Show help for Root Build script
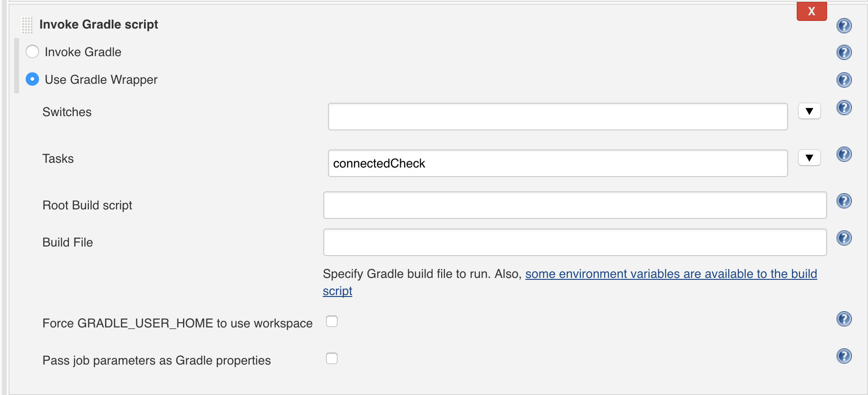This screenshot has height=395, width=868. pos(844,201)
